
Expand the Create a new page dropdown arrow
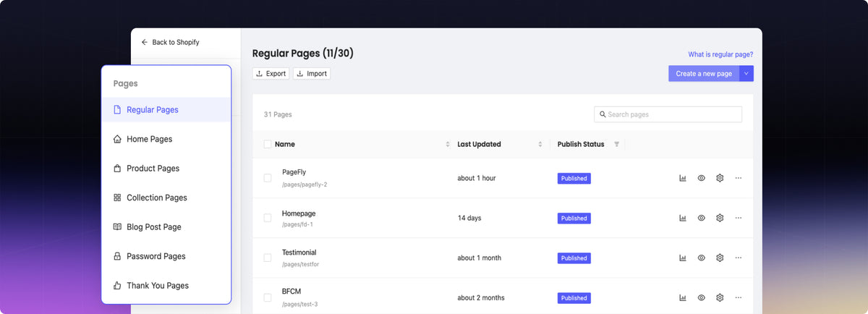coord(746,74)
